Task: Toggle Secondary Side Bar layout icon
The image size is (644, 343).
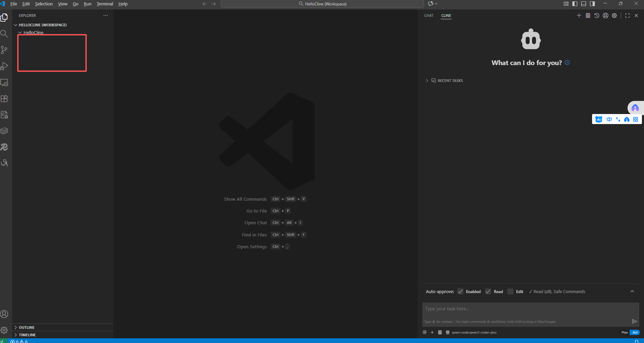Action: tap(592, 4)
